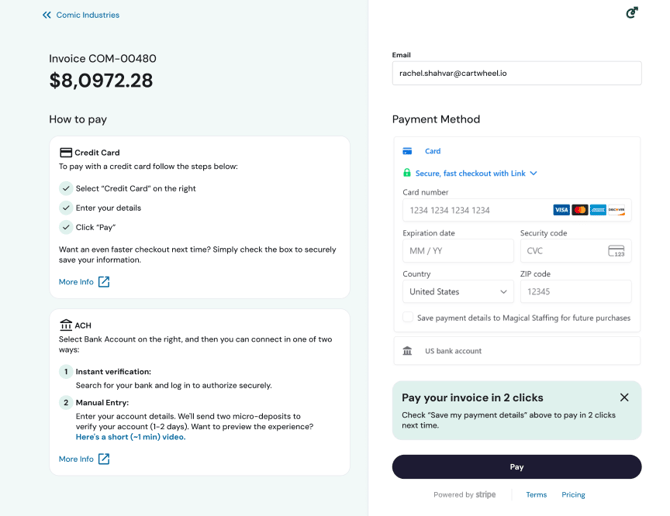This screenshot has height=516, width=670.
Task: Click the CVC card icon in security field
Action: (616, 251)
